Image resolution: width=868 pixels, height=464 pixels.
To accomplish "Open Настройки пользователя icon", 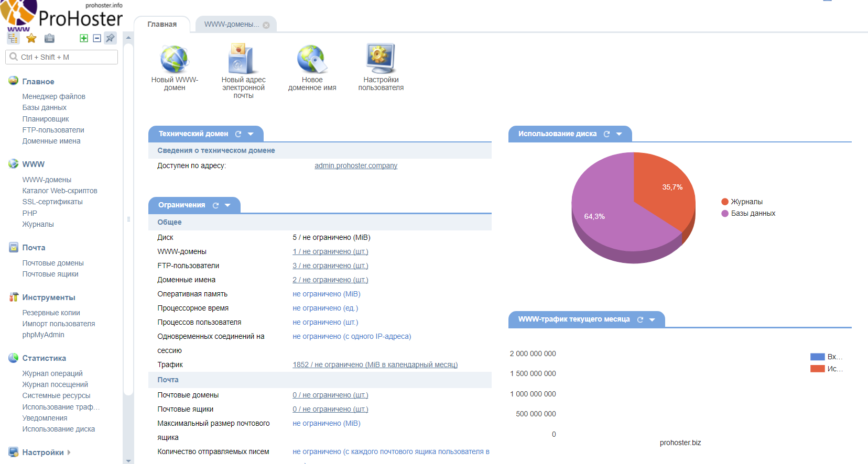I will pos(381,59).
